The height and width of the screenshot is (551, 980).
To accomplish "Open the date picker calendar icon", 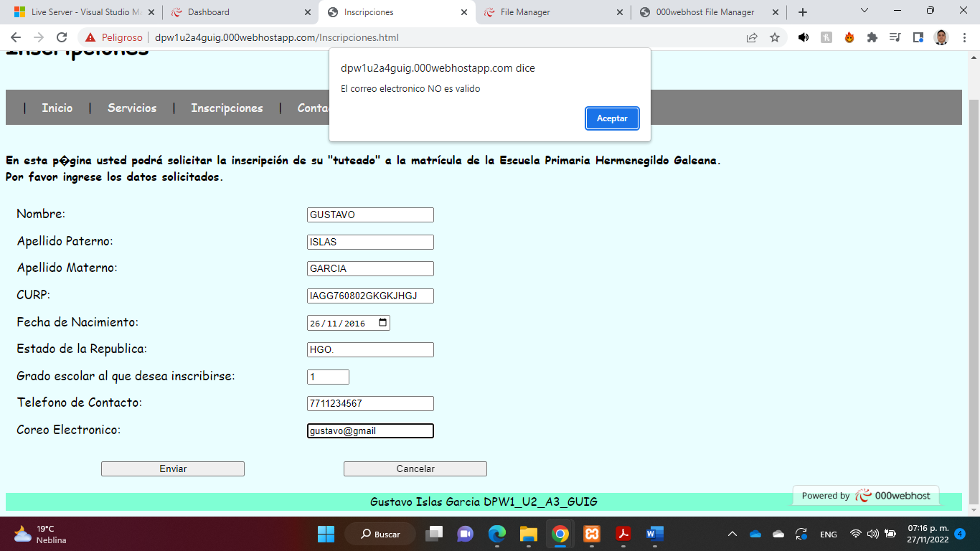I will point(382,323).
